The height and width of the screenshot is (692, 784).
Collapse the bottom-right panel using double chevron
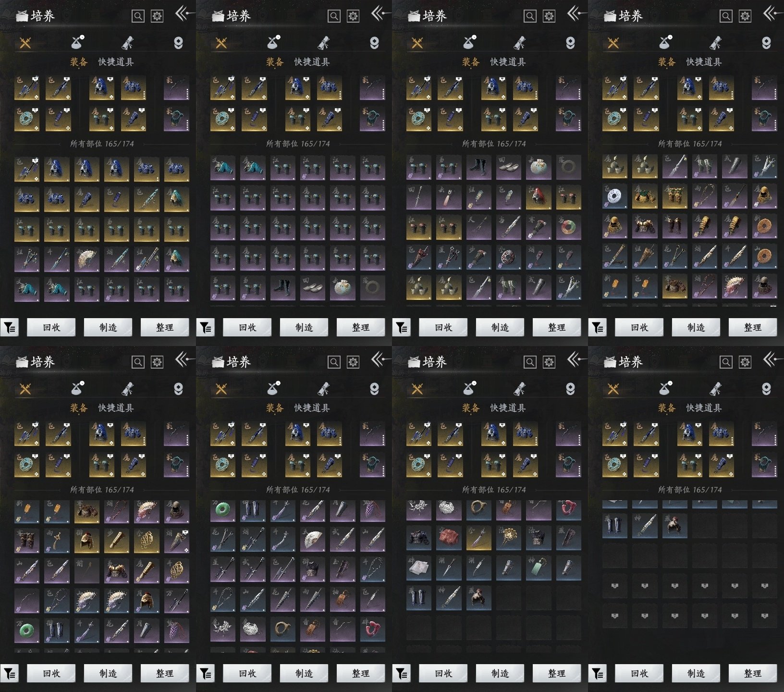(771, 359)
